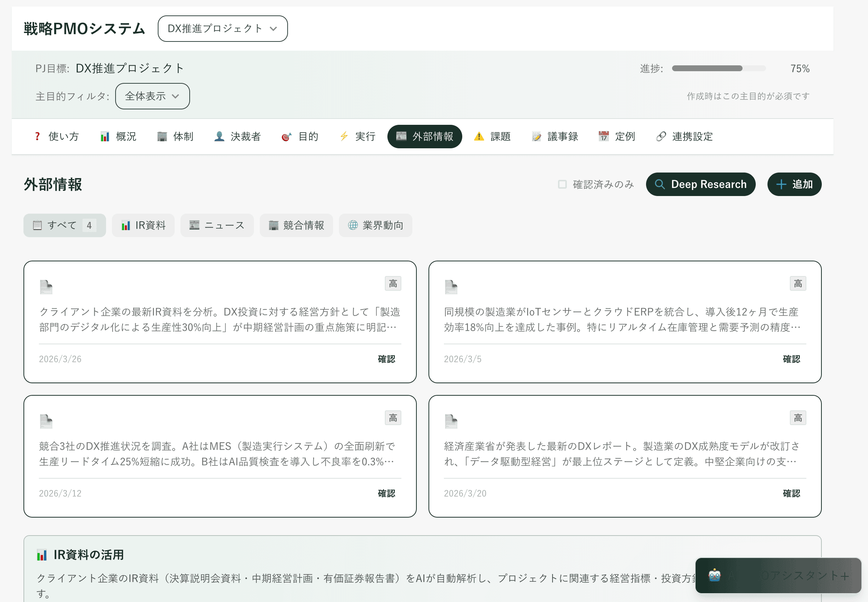
Task: Open the 概況 overview icon in the navigation
Action: [x=105, y=137]
